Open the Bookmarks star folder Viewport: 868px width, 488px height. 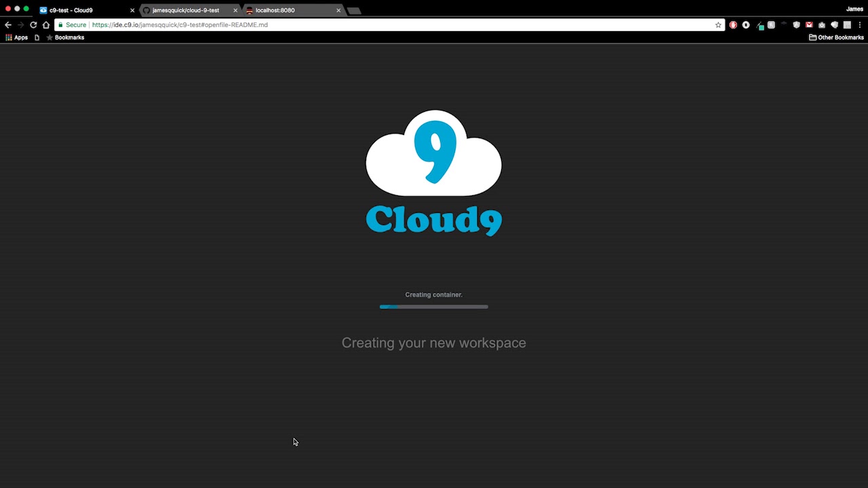pos(65,38)
